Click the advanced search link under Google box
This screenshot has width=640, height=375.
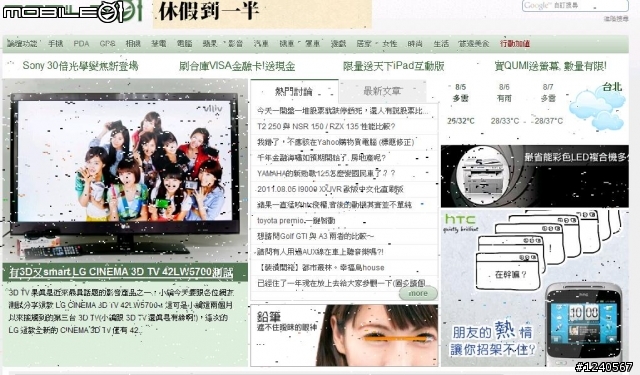tap(616, 19)
